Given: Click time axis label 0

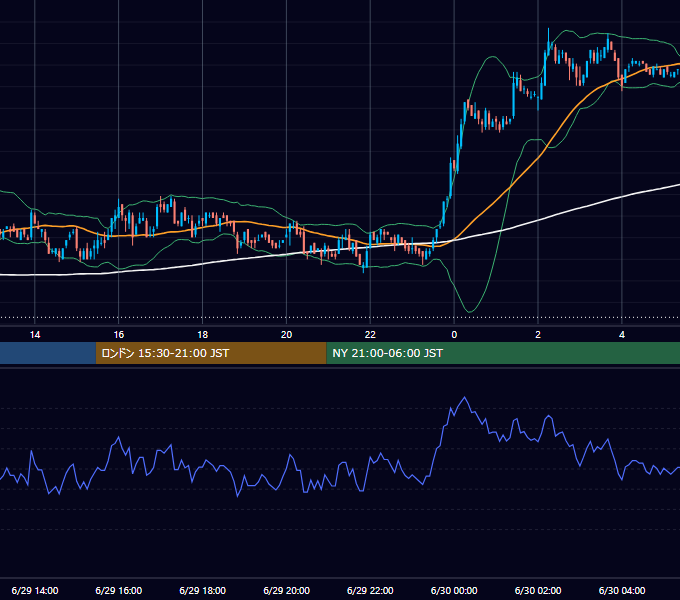Looking at the screenshot, I should click(x=454, y=335).
